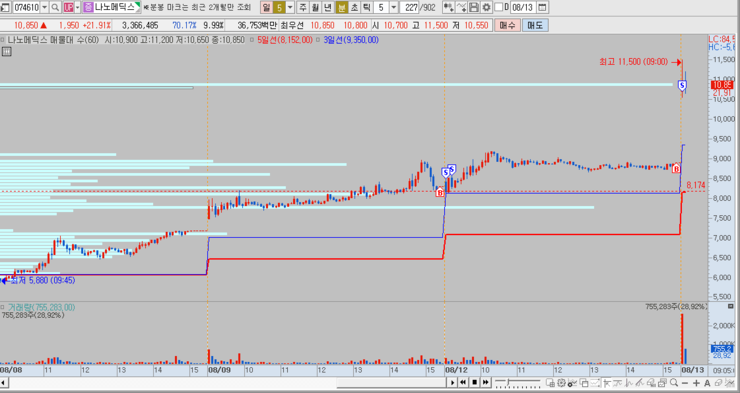The height and width of the screenshot is (393, 740).
Task: Click the 08/09 date axis label
Action: point(220,370)
